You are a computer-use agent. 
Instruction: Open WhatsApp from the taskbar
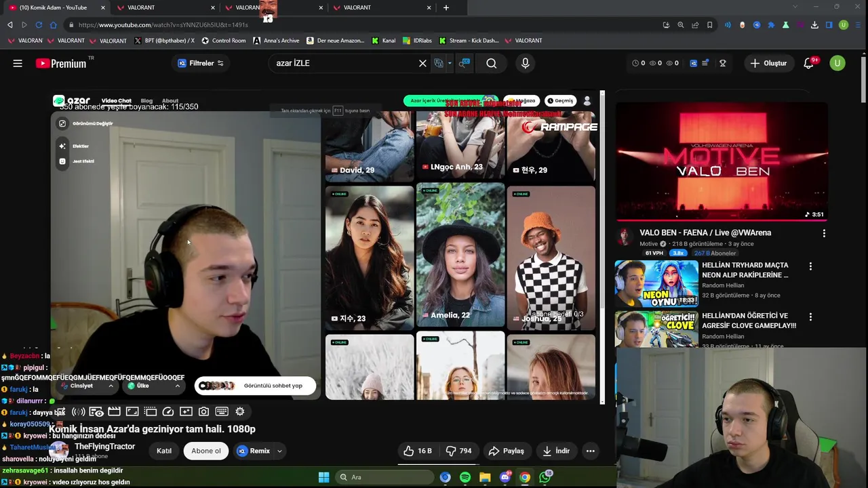point(545,477)
